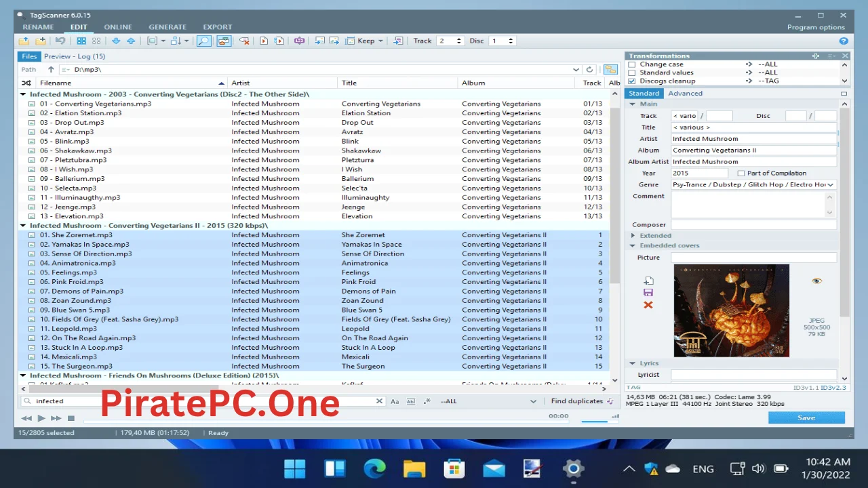Viewport: 868px width, 488px height.
Task: Toggle checkbox for She Zoremet.mp3
Action: (32, 235)
